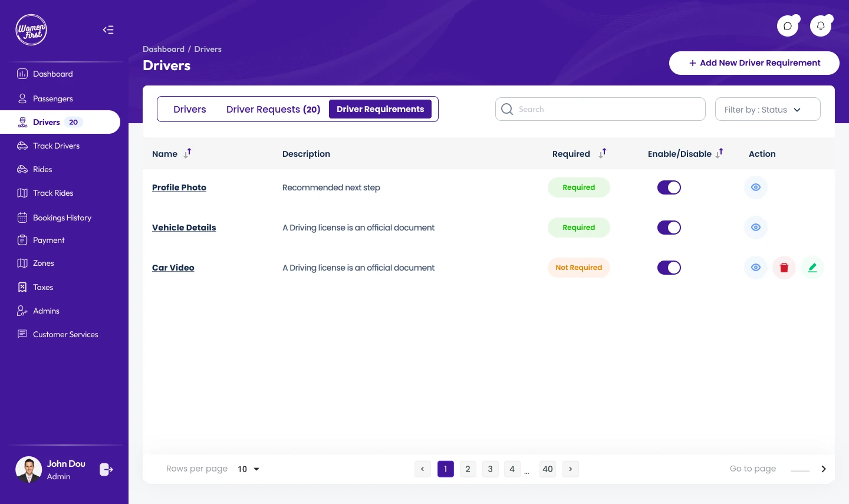
Task: Log out using the exit icon
Action: coord(106,469)
